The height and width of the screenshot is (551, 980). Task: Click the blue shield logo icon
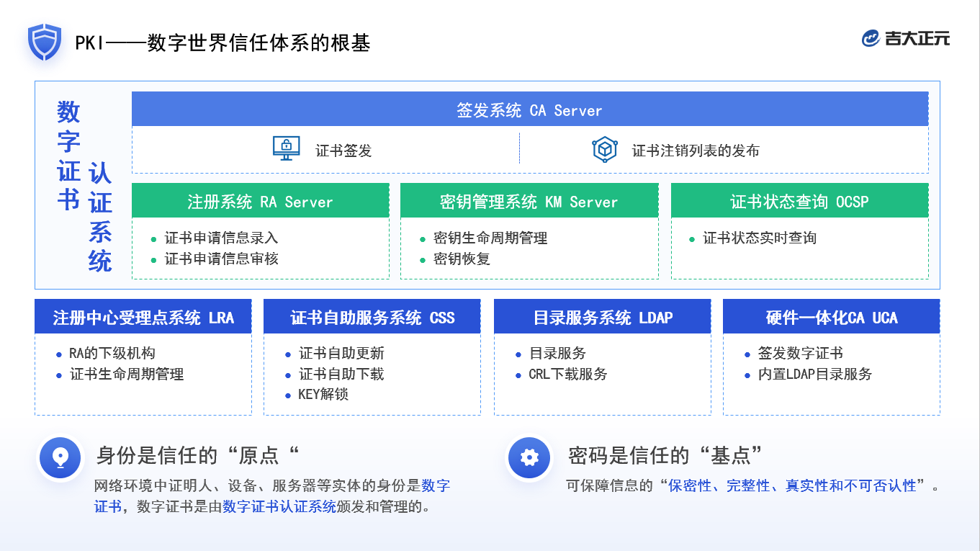(x=45, y=42)
